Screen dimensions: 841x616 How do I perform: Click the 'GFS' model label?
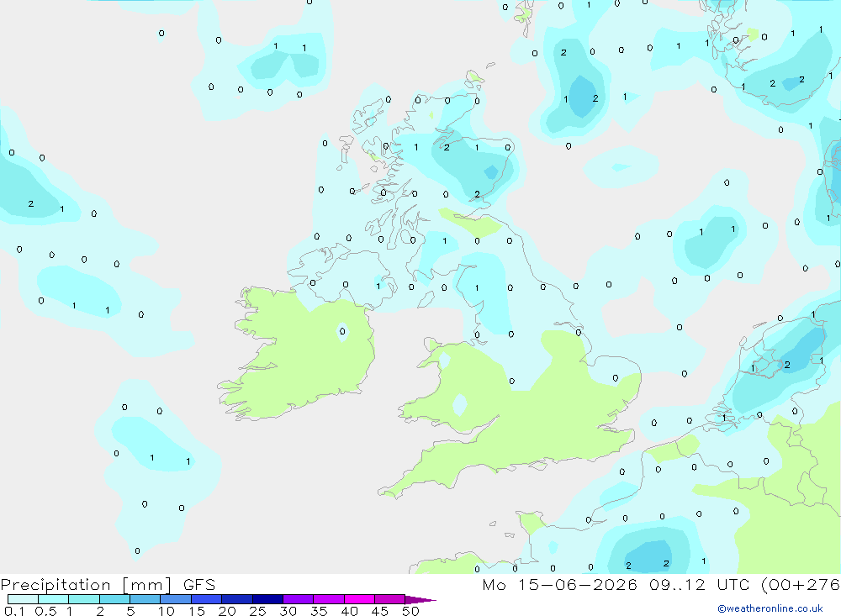[x=199, y=585]
